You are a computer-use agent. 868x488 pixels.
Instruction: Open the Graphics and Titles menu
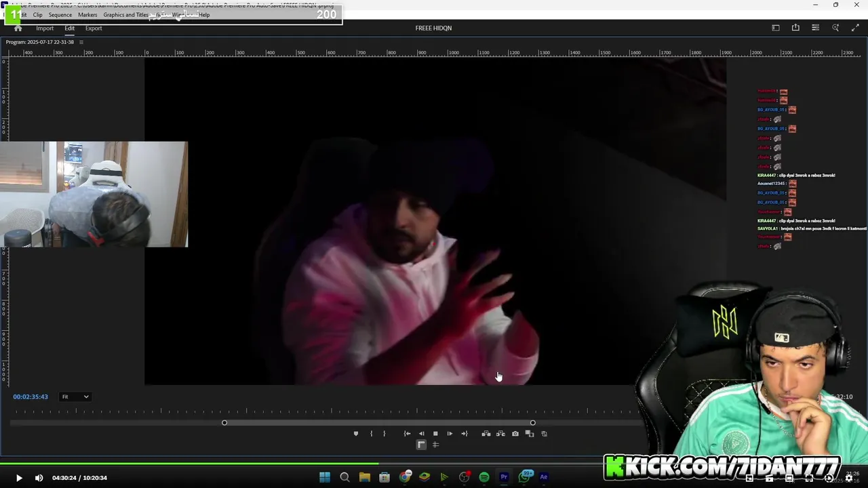(125, 15)
